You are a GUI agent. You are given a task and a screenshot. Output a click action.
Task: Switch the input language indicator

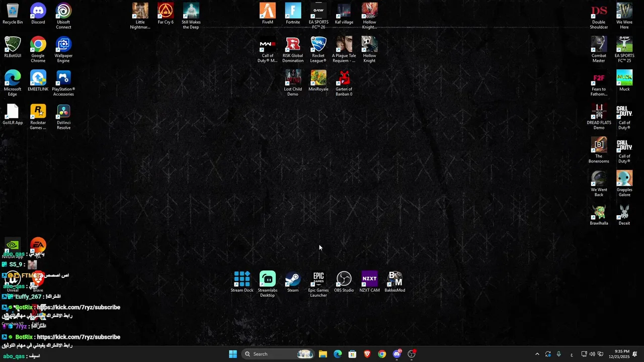[572, 354]
